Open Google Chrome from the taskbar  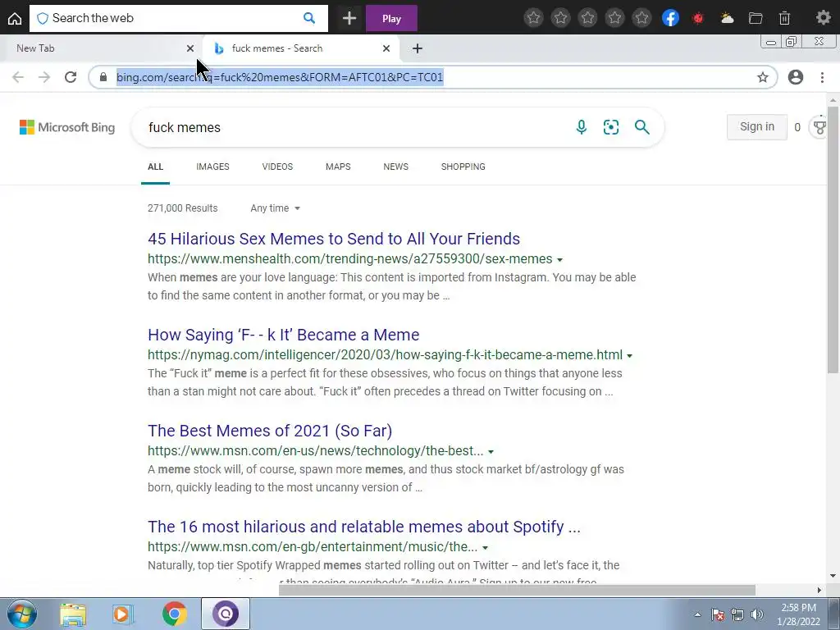click(x=174, y=614)
